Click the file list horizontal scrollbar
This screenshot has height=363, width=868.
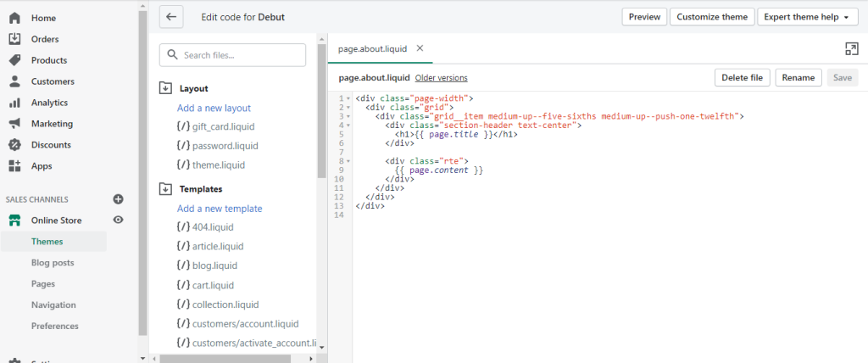tap(227, 359)
